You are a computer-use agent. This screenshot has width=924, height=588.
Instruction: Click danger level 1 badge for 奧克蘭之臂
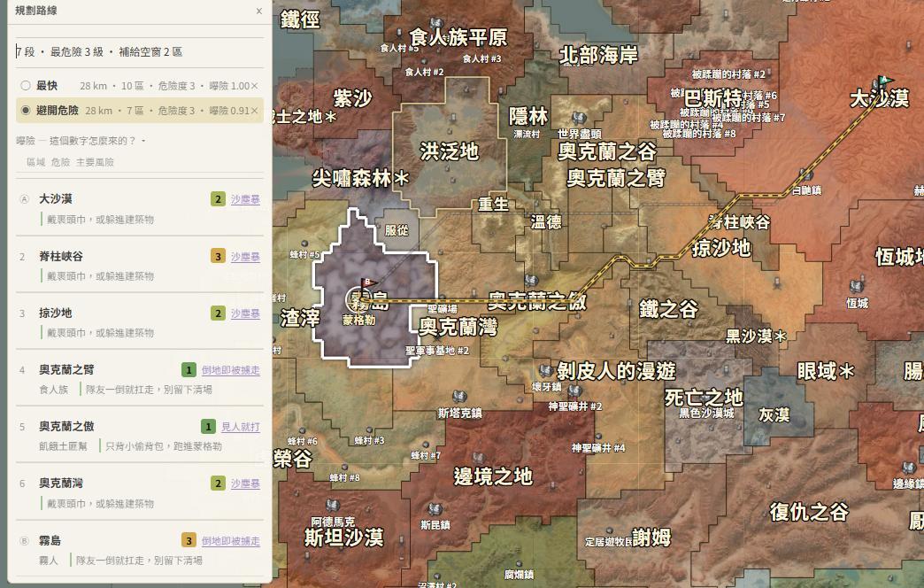(x=189, y=370)
